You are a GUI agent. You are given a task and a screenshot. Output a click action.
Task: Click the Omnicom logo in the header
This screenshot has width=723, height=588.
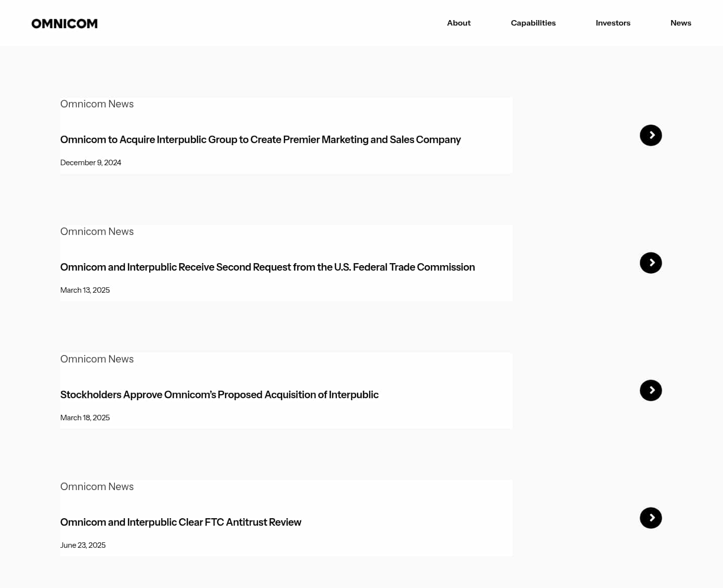64,23
